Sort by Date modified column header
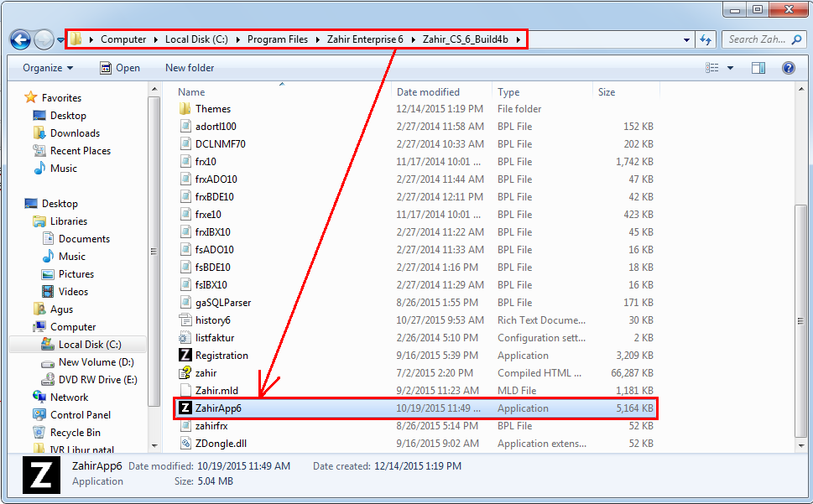The image size is (813, 504). pyautogui.click(x=428, y=92)
